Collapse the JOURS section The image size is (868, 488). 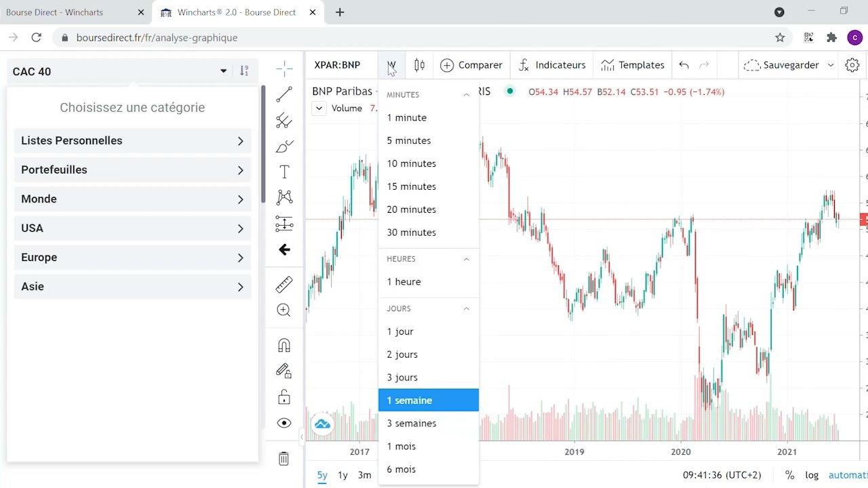467,308
